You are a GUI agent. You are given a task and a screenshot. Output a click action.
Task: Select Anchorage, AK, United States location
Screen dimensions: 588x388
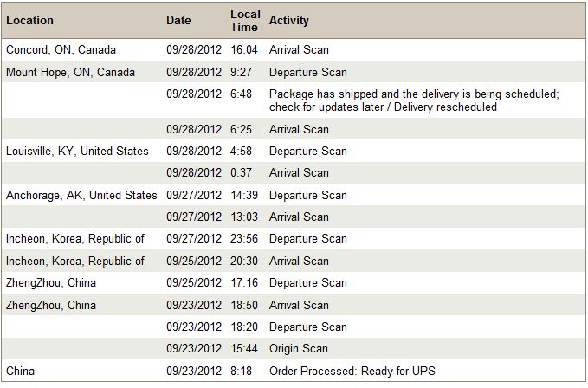point(81,196)
